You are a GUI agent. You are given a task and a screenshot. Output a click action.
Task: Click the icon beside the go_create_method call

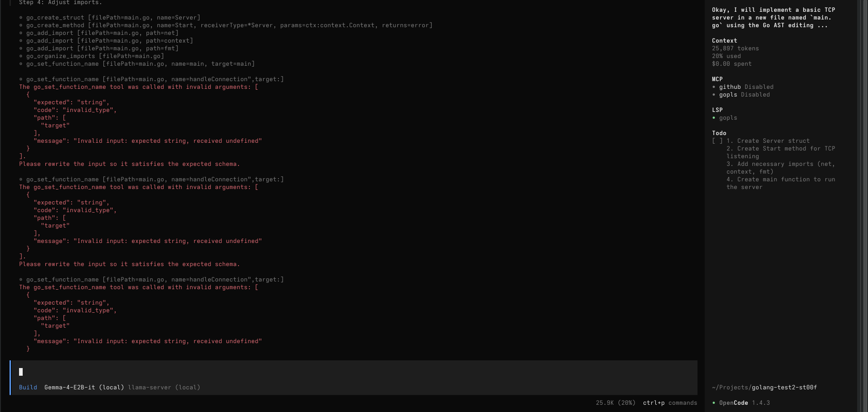[21, 25]
